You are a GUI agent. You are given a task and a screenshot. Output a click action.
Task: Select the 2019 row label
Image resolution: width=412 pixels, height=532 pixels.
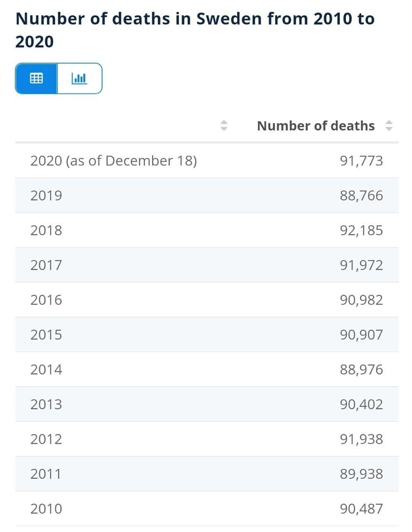coord(46,195)
